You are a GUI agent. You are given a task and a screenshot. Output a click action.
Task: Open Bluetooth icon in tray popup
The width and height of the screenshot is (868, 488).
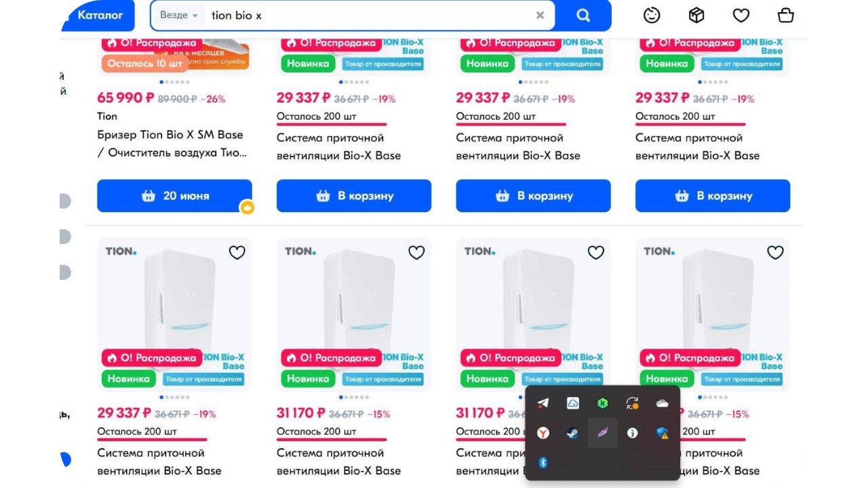(x=543, y=462)
